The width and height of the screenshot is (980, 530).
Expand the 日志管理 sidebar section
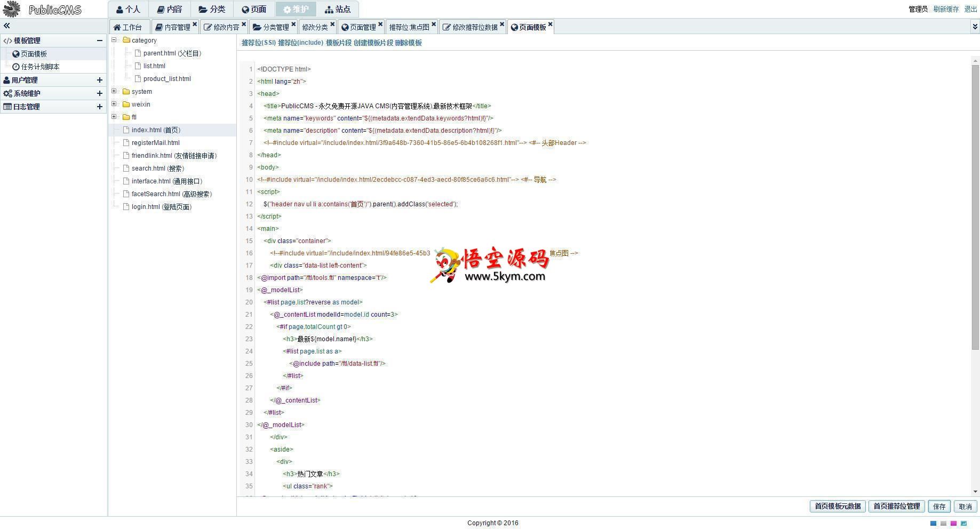99,107
